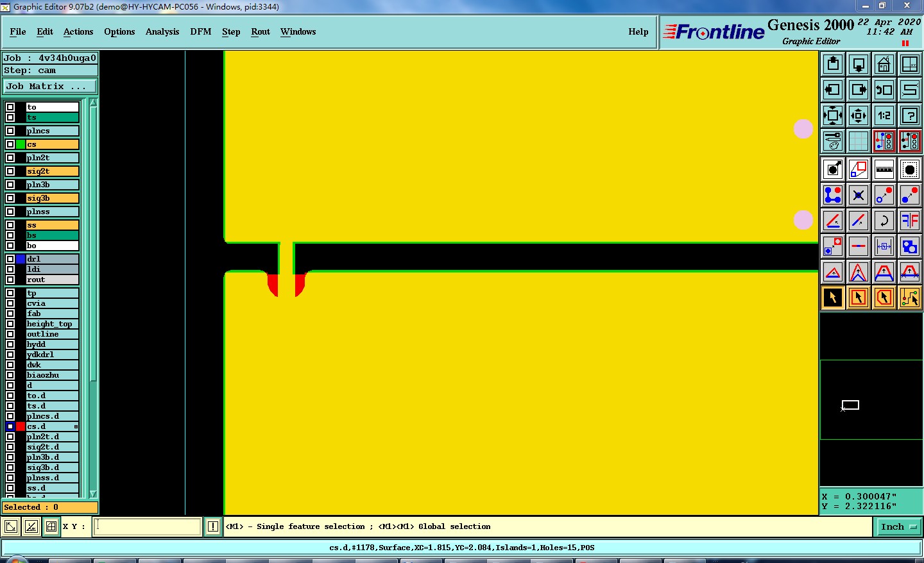The image size is (924, 563).
Task: Click the layer list scrollbar down arrow
Action: click(93, 494)
